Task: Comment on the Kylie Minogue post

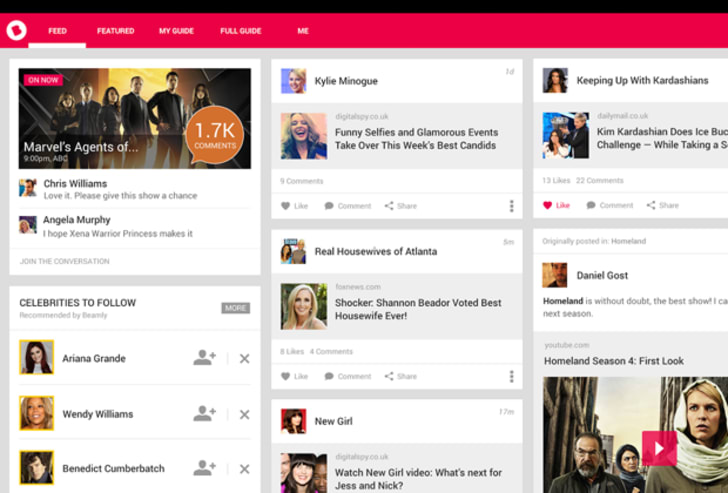Action: (348, 206)
